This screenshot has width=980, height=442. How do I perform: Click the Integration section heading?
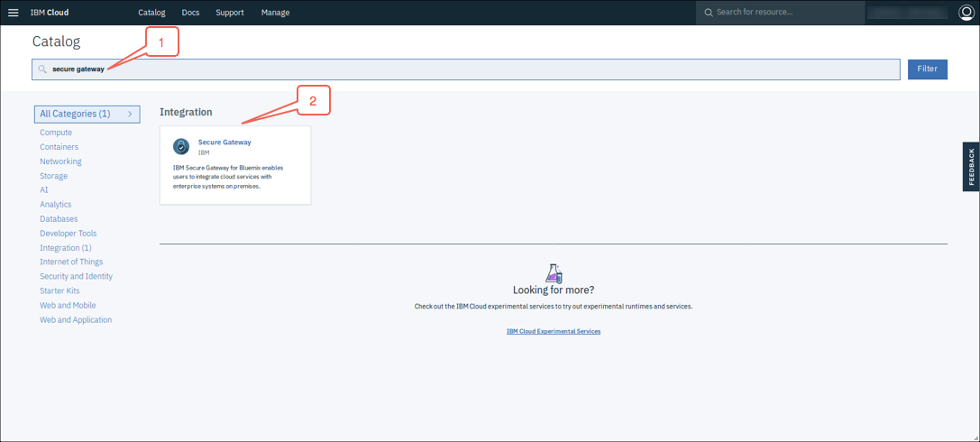(187, 113)
